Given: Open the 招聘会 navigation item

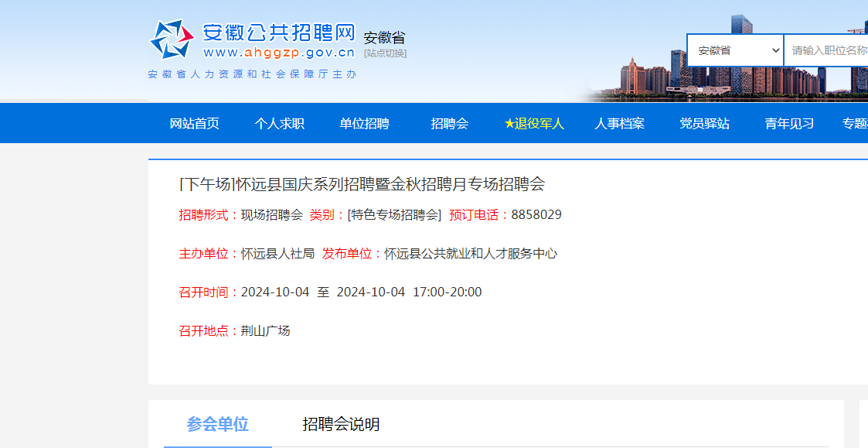Looking at the screenshot, I should coord(450,124).
